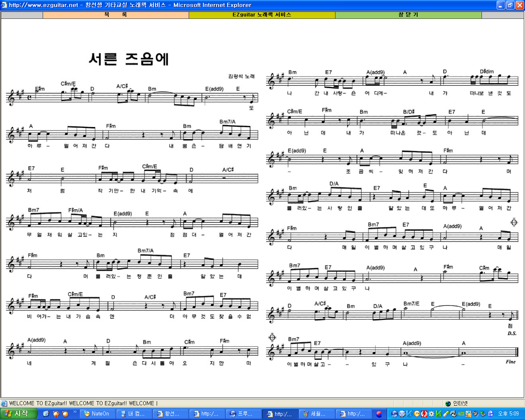Switch to the 황선... taskbar window
This screenshot has height=420, width=525.
click(x=171, y=414)
